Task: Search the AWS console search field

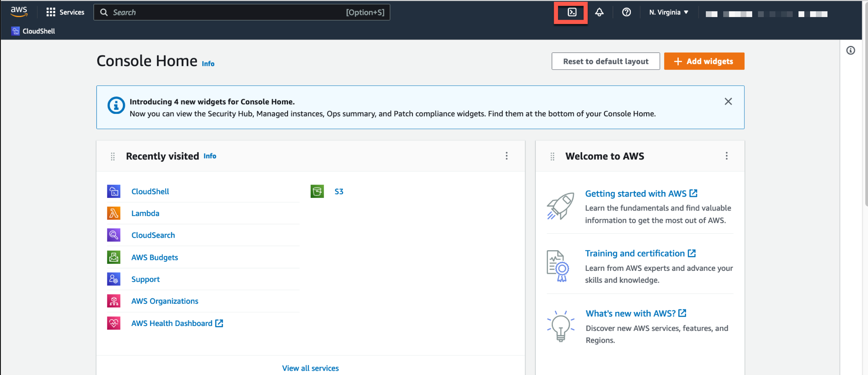Action: pos(244,12)
